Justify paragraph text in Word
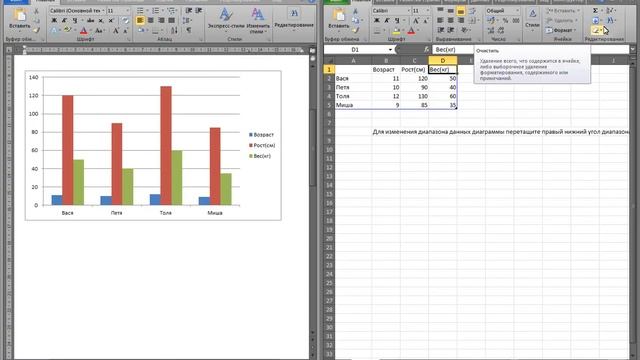This screenshot has width=640, height=360. [171, 20]
